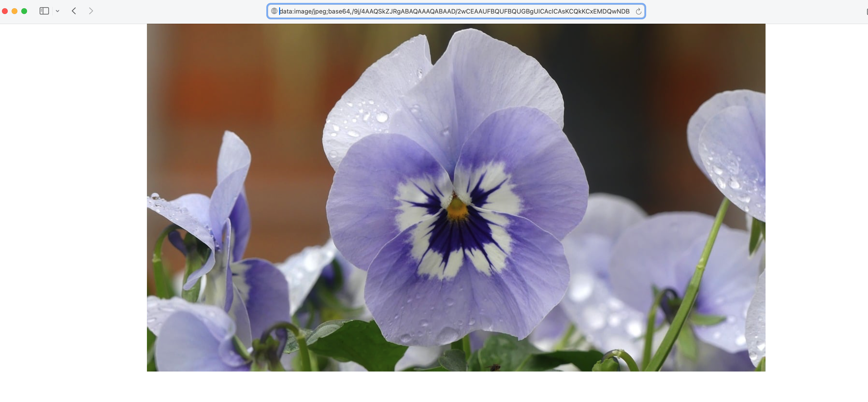Click the globe site icon in address bar
868x402 pixels.
274,11
